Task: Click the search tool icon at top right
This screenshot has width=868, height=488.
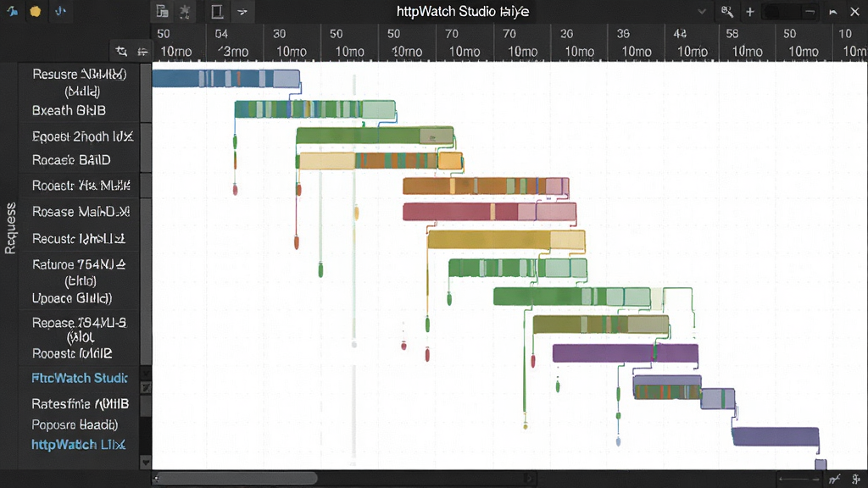Action: point(726,12)
